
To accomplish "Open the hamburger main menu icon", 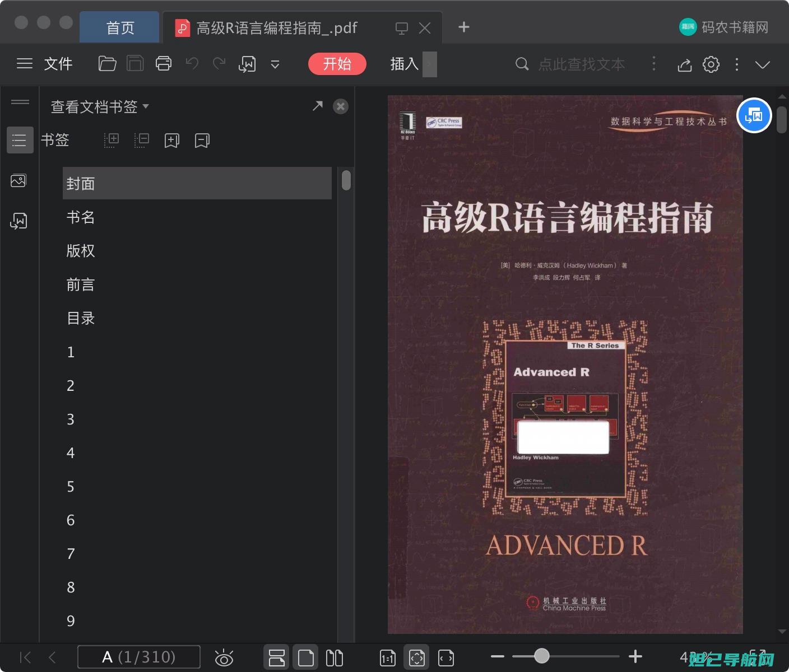I will (x=24, y=64).
